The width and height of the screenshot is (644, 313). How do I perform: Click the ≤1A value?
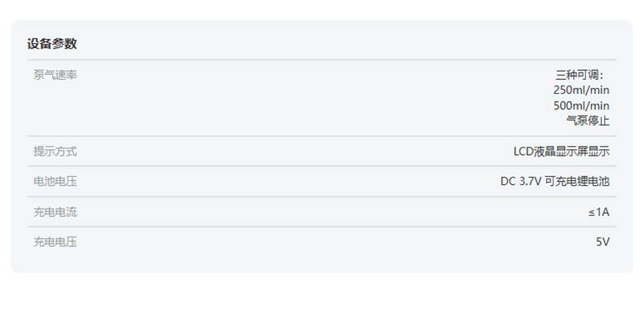coord(598,212)
